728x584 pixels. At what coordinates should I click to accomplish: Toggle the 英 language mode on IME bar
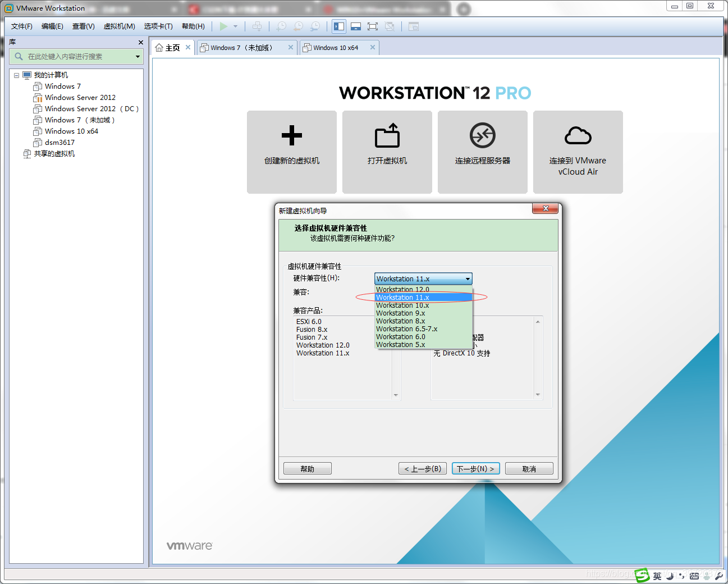pyautogui.click(x=657, y=576)
